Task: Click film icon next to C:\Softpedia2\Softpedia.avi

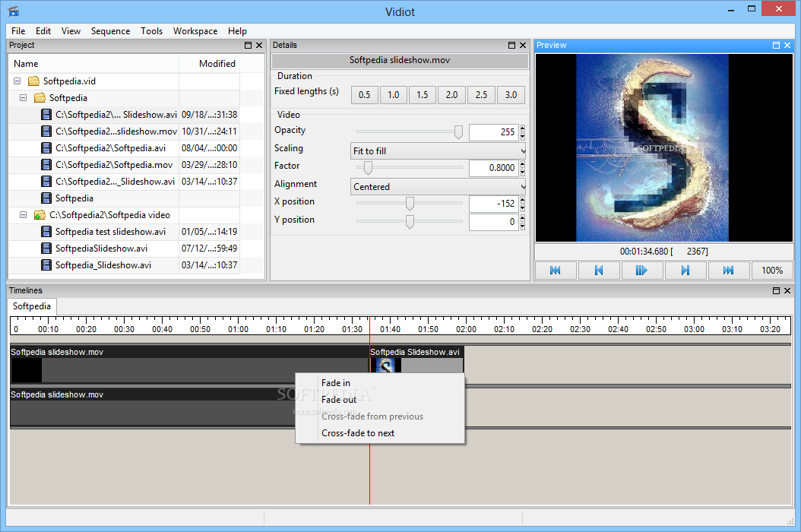Action: point(46,148)
